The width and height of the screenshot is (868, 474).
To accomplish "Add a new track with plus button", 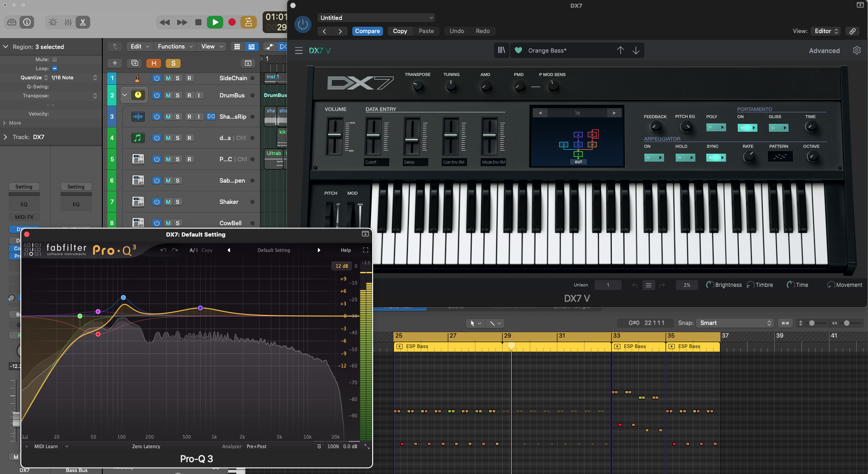I will [115, 63].
